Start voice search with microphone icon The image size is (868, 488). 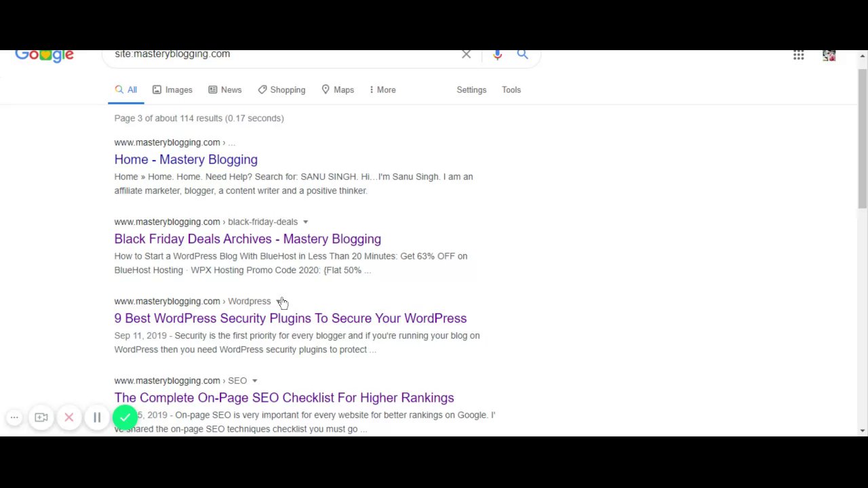click(498, 54)
